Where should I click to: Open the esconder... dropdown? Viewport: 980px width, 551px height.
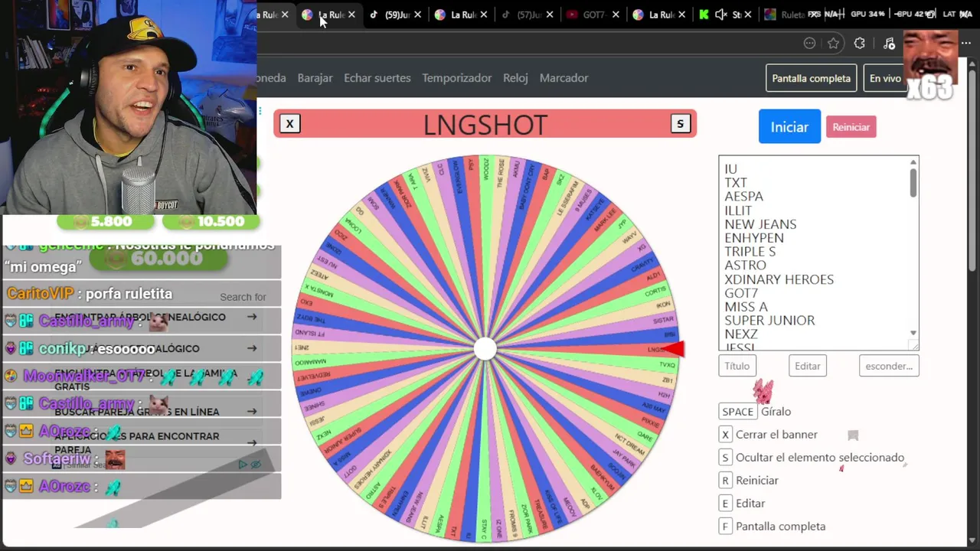click(x=889, y=366)
